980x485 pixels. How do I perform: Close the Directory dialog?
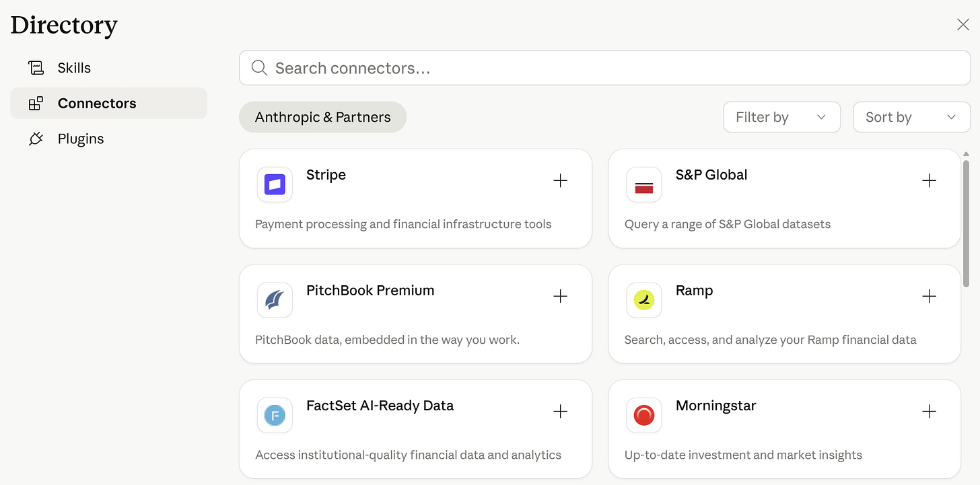click(x=963, y=25)
